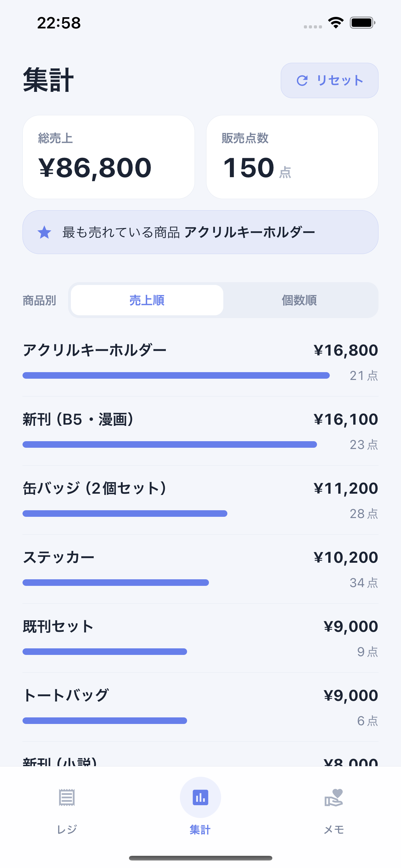Image resolution: width=401 pixels, height=868 pixels.
Task: Check the Wi-Fi status icon
Action: click(336, 23)
